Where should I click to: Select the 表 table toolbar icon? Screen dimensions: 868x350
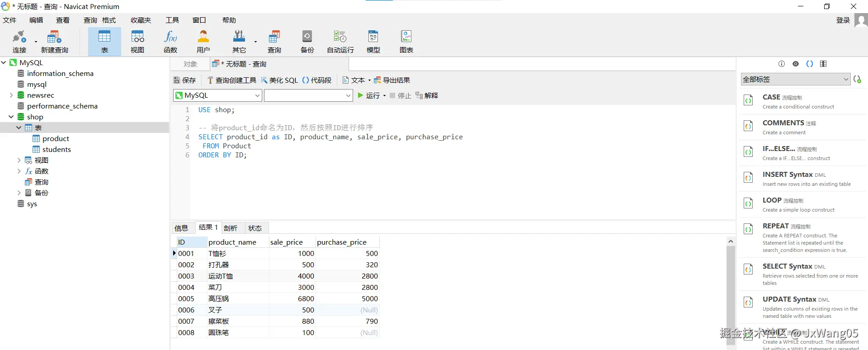[x=104, y=42]
